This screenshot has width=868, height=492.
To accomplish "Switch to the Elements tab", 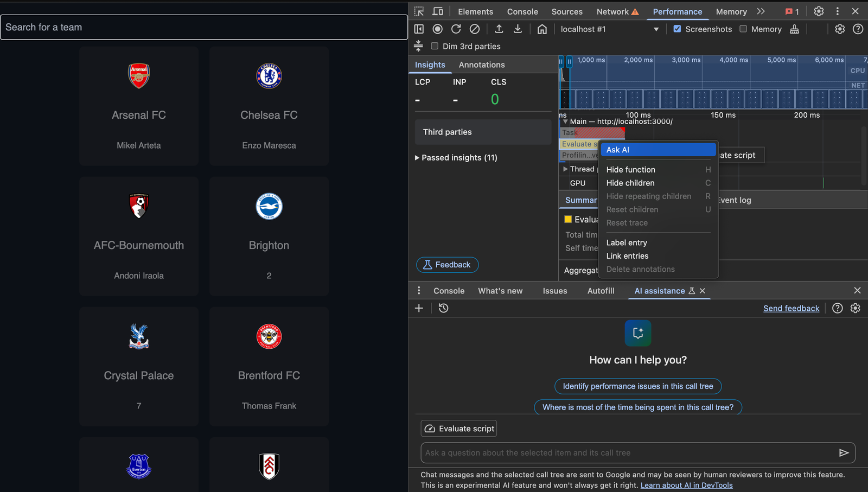I will click(475, 11).
